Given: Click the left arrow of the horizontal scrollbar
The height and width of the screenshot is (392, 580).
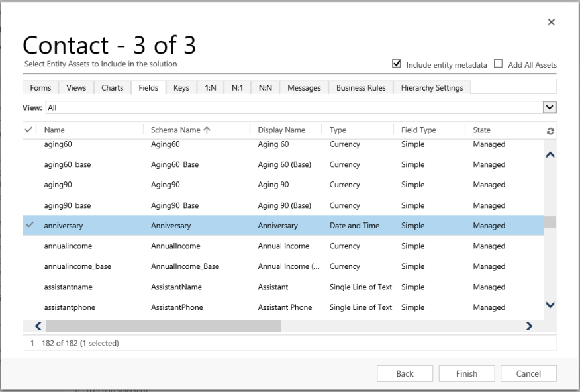Looking at the screenshot, I should tap(38, 326).
